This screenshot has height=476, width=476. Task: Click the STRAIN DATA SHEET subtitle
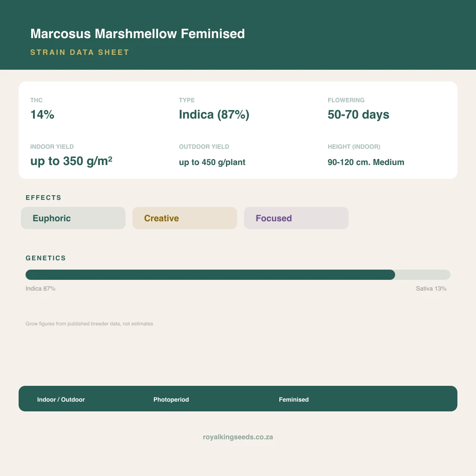(x=79, y=52)
